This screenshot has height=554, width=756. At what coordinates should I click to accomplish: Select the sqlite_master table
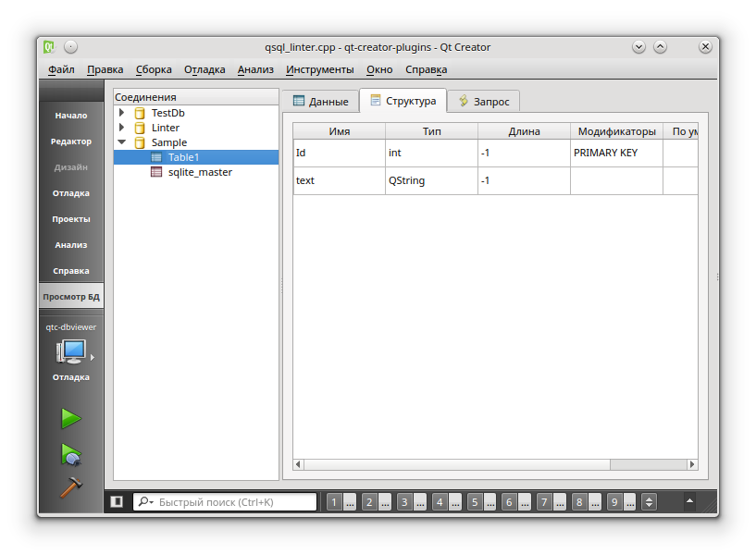200,172
